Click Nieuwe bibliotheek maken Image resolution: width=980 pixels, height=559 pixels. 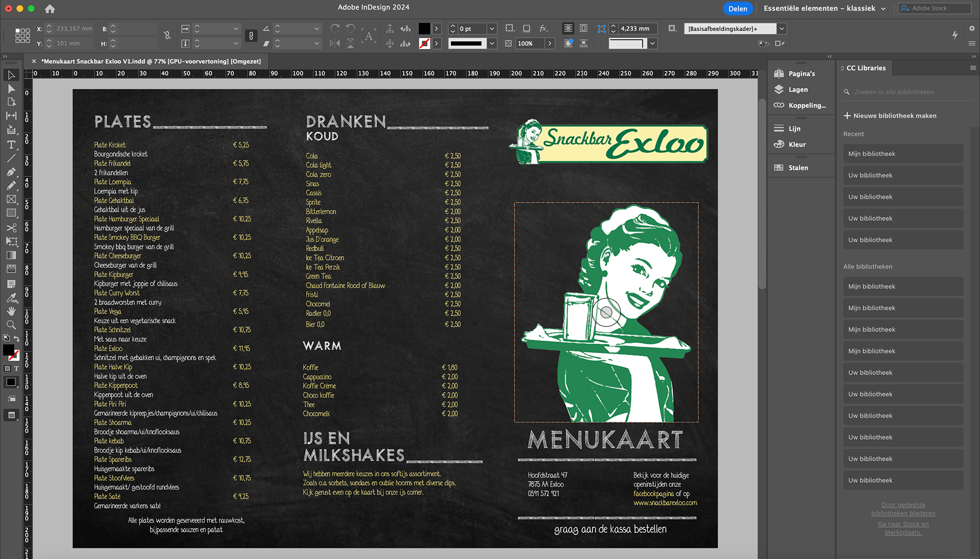pos(890,116)
